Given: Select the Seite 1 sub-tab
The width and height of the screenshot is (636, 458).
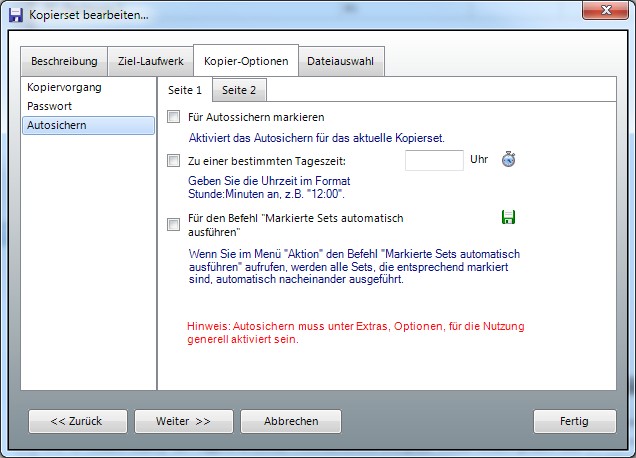Looking at the screenshot, I should pos(185,90).
